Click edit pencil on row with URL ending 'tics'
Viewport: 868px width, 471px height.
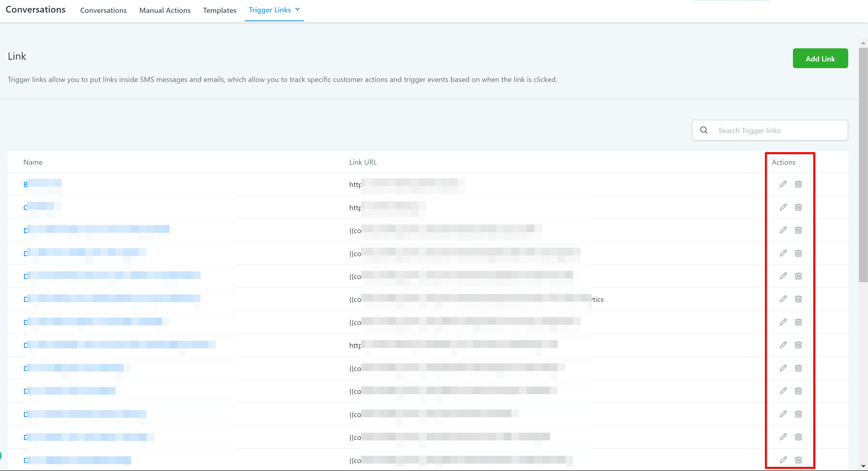783,299
